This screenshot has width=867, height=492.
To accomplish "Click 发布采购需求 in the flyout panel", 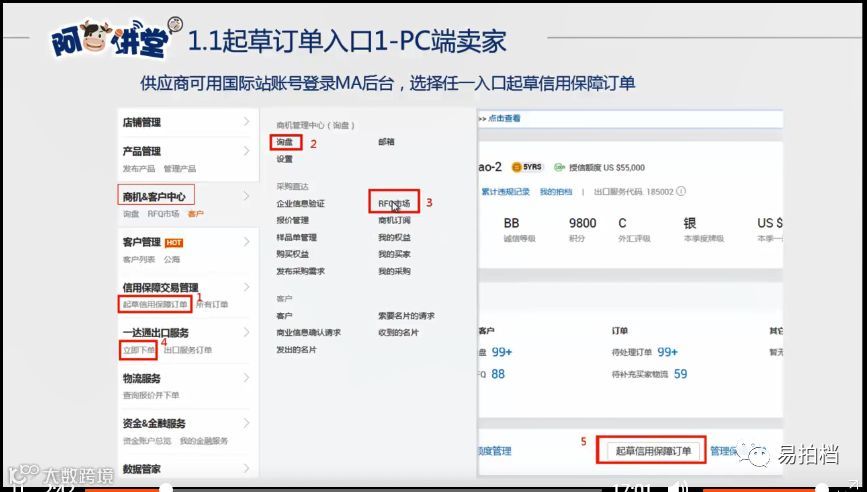I will tap(301, 271).
